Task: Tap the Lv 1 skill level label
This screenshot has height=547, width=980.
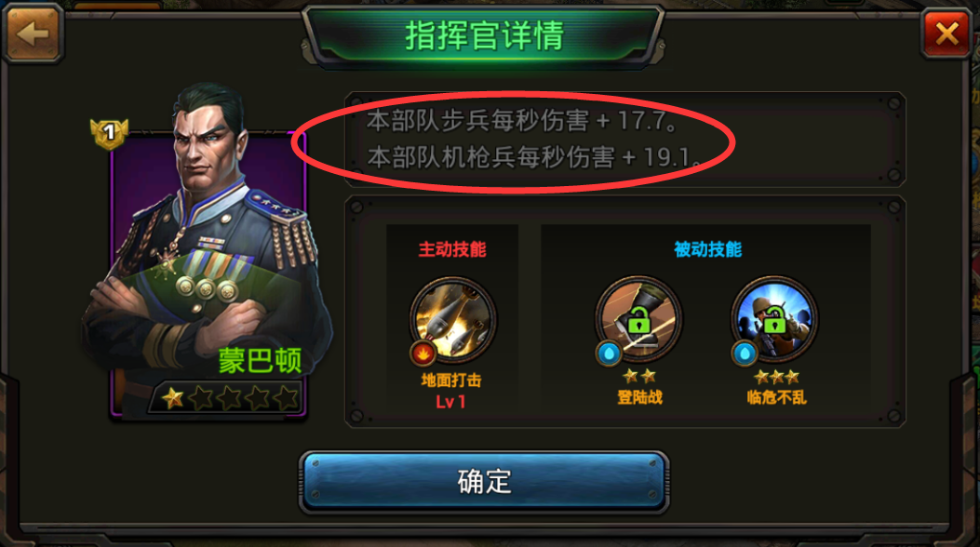Action: click(450, 402)
